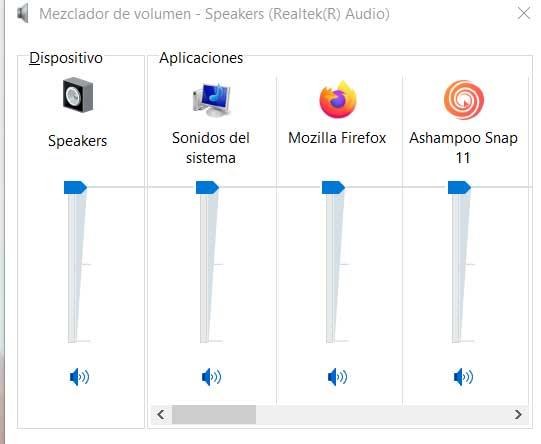The width and height of the screenshot is (541, 444).
Task: Mute the Speakers device
Action: 79,377
